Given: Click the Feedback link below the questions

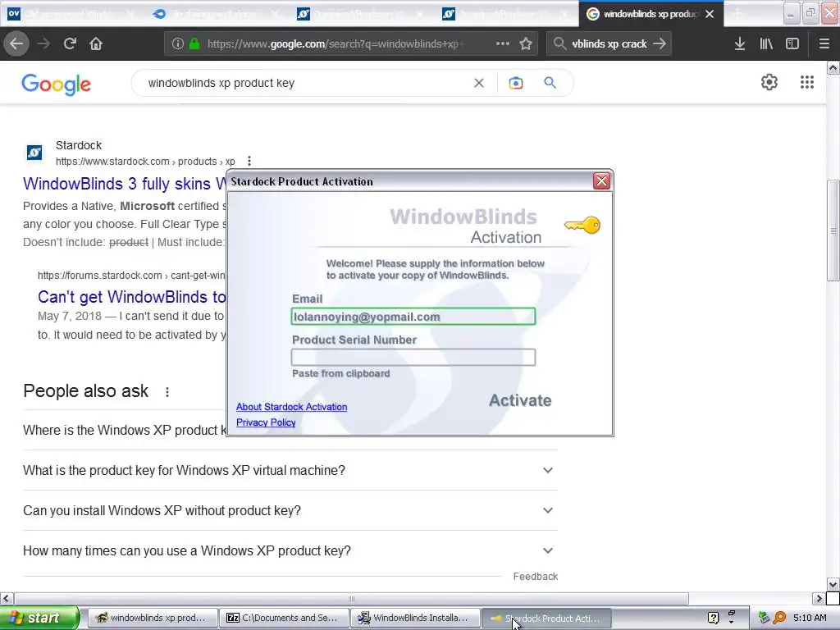Looking at the screenshot, I should 535,577.
